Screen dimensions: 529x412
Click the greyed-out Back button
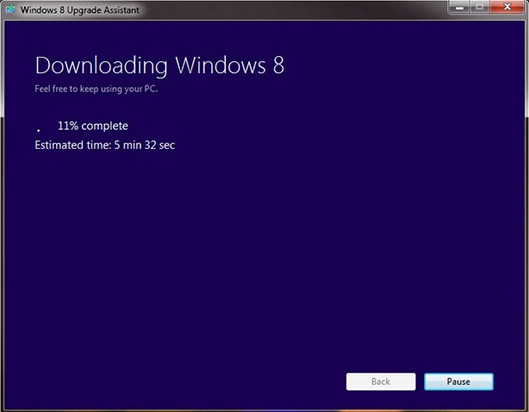[x=381, y=382]
